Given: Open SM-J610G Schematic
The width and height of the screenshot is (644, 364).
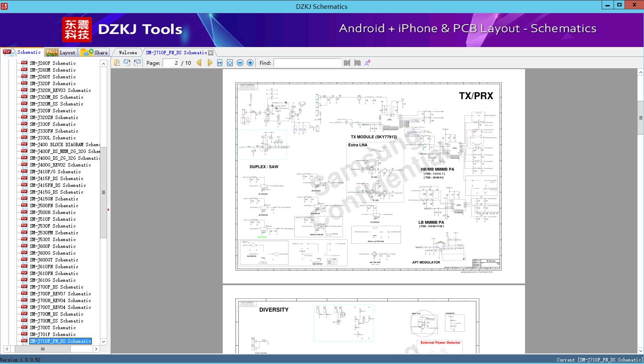Looking at the screenshot, I should coord(53,280).
